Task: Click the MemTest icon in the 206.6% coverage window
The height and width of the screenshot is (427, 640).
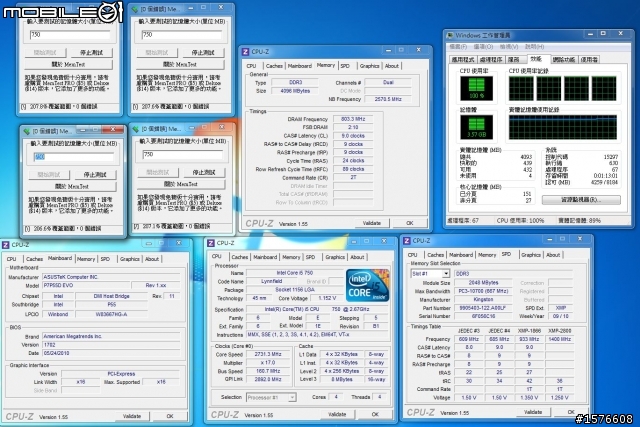Action: tap(27, 131)
